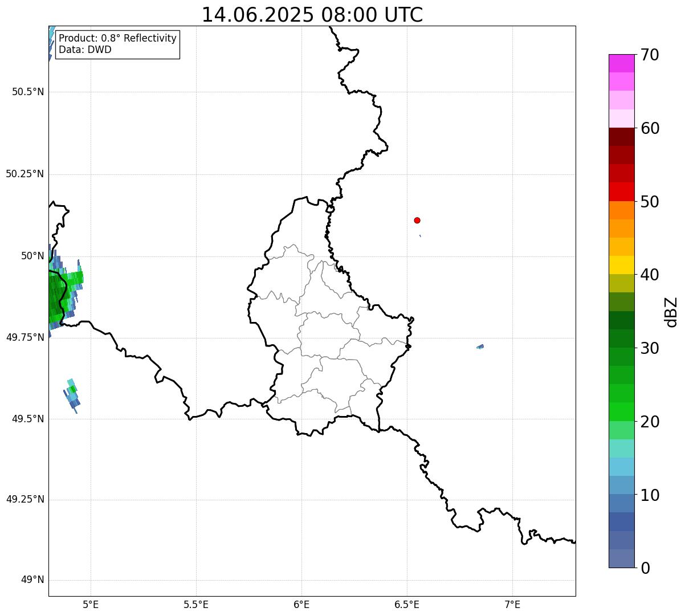Click the title 14.06.2025 08:00 UTC
Image resolution: width=685 pixels, height=616 pixels.
click(312, 15)
